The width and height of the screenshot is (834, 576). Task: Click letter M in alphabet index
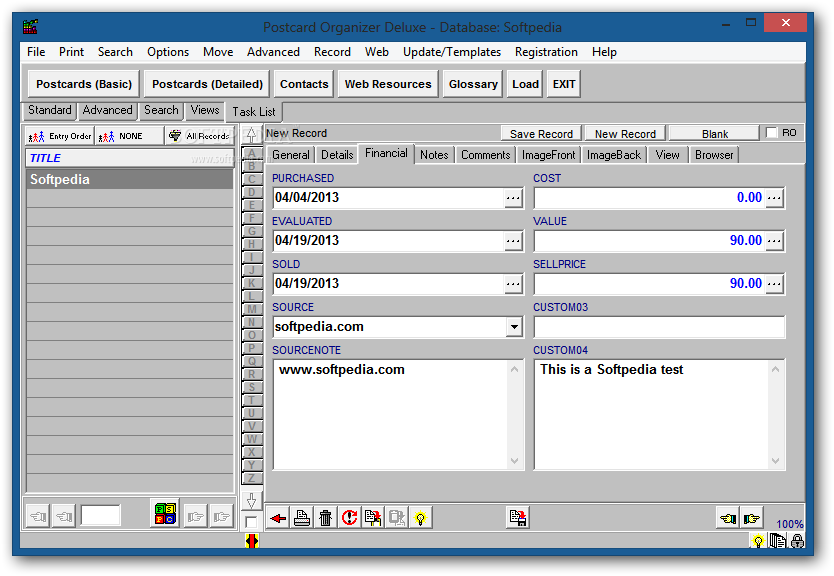[x=252, y=309]
